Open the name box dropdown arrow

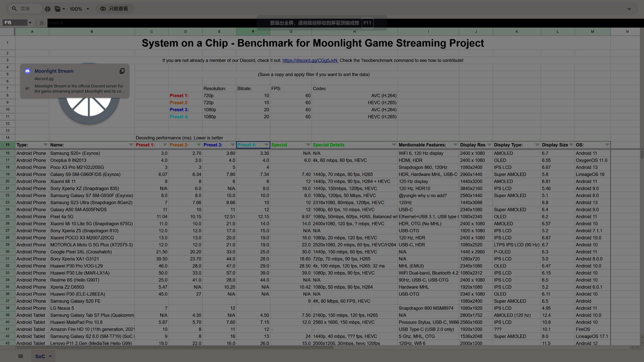[x=30, y=23]
